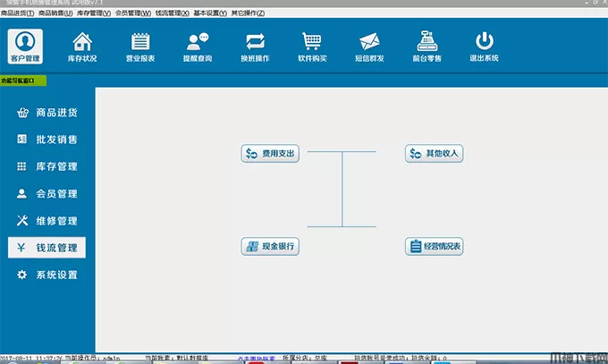The height and width of the screenshot is (364, 608).
Task: Open 提醒查询 reminder query icon
Action: point(198,47)
